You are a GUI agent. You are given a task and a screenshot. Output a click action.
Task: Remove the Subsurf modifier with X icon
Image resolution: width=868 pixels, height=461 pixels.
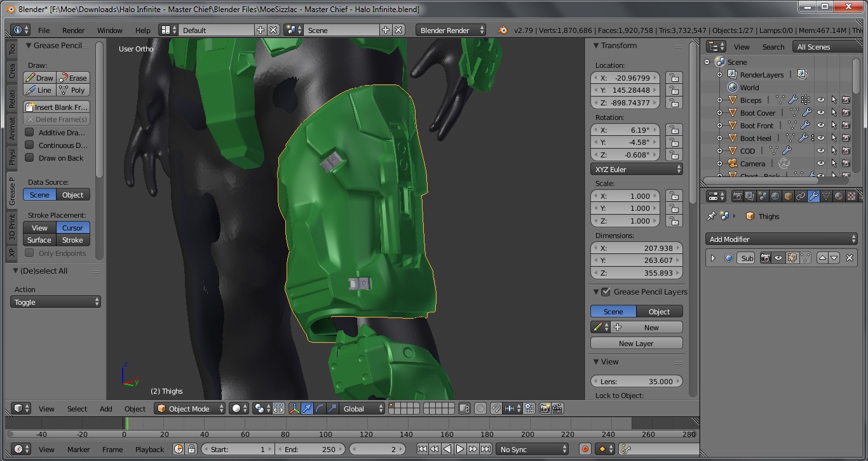(849, 258)
